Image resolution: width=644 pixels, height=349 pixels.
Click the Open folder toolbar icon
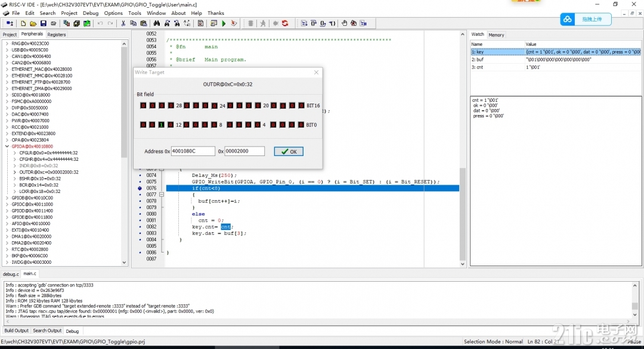(x=33, y=23)
